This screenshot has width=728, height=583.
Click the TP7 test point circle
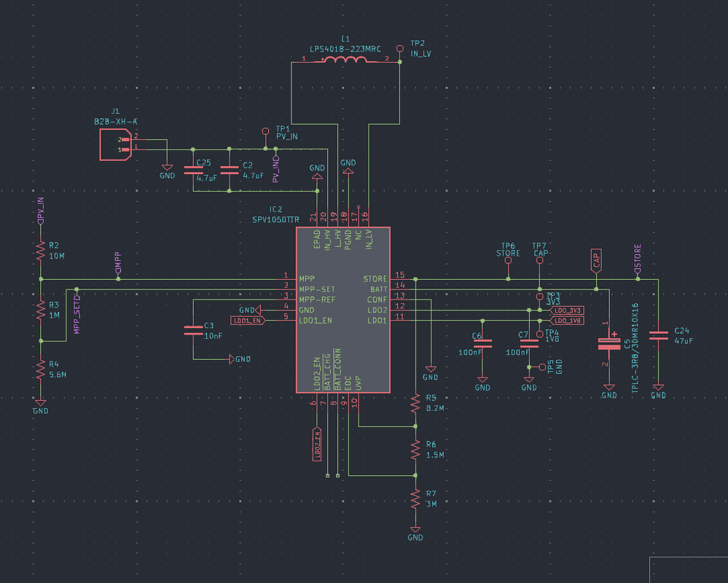pos(539,261)
